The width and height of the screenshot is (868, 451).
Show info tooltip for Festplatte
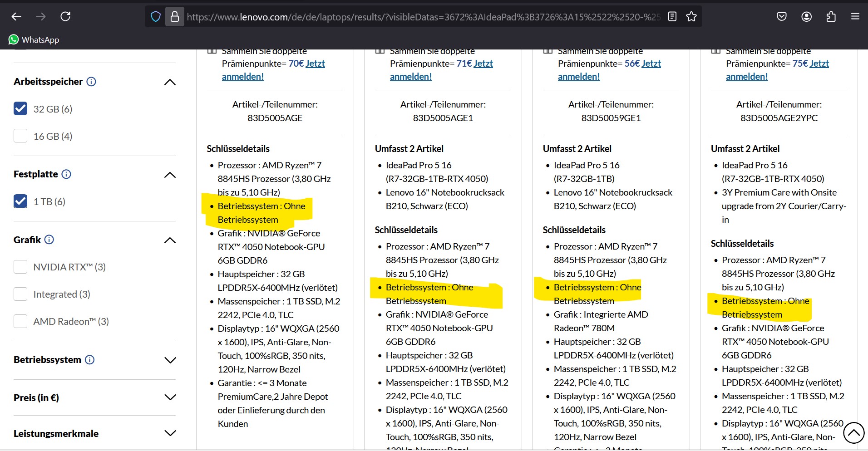66,174
